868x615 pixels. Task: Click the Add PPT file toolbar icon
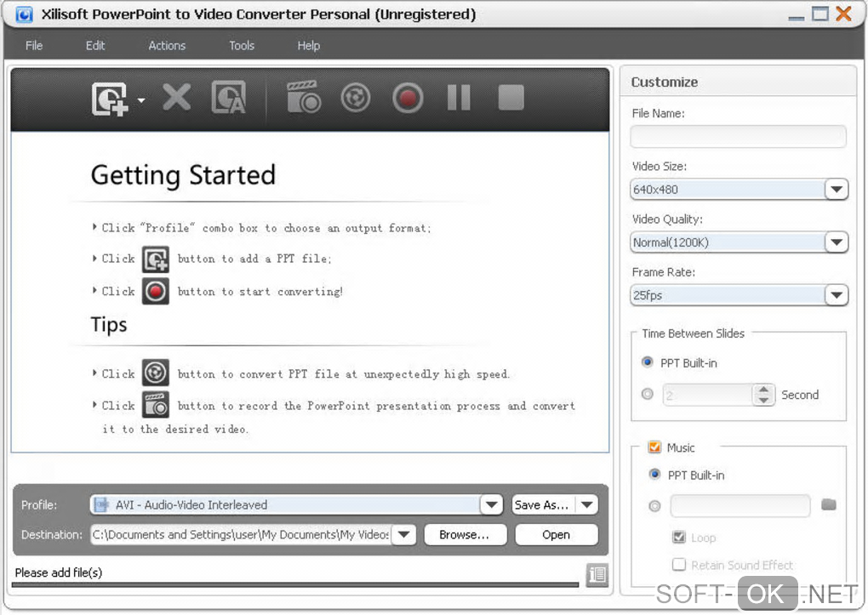coord(110,99)
